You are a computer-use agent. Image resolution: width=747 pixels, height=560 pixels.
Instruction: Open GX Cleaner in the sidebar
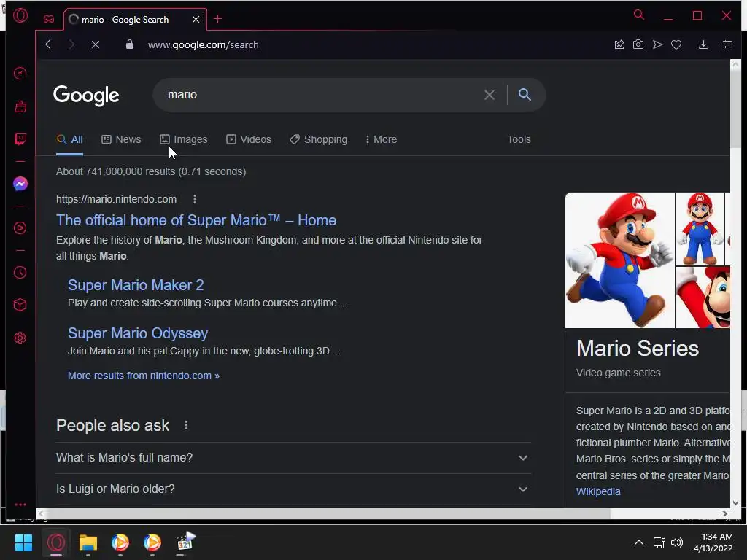click(20, 106)
